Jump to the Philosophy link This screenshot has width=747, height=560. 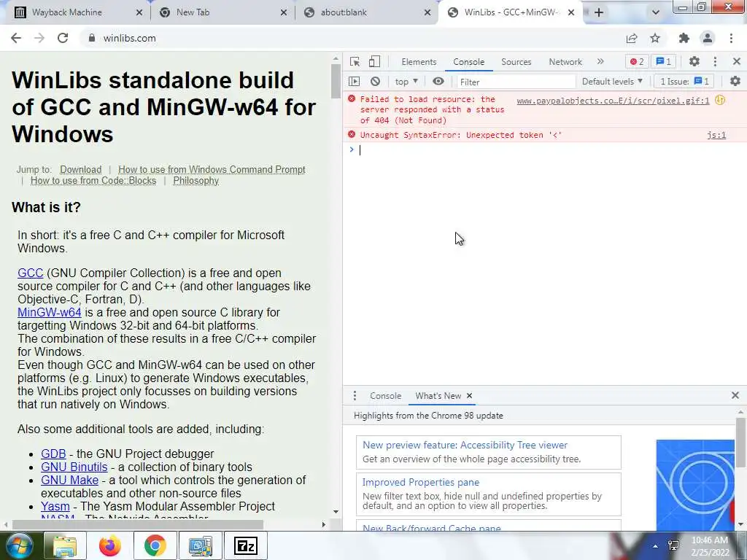pos(196,181)
